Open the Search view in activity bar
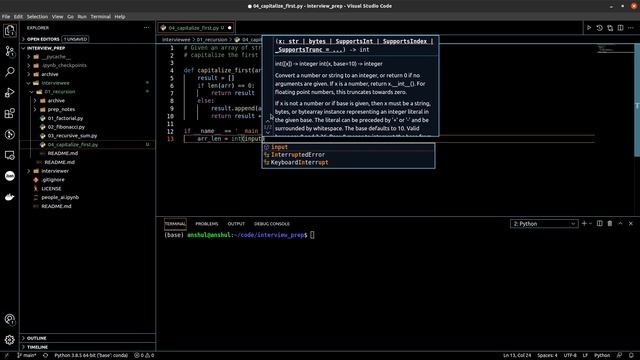Viewport: 640px width, 360px height. pyautogui.click(x=10, y=72)
